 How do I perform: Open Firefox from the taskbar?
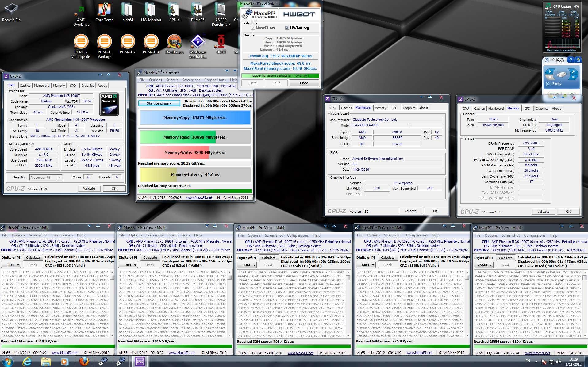pos(84,362)
